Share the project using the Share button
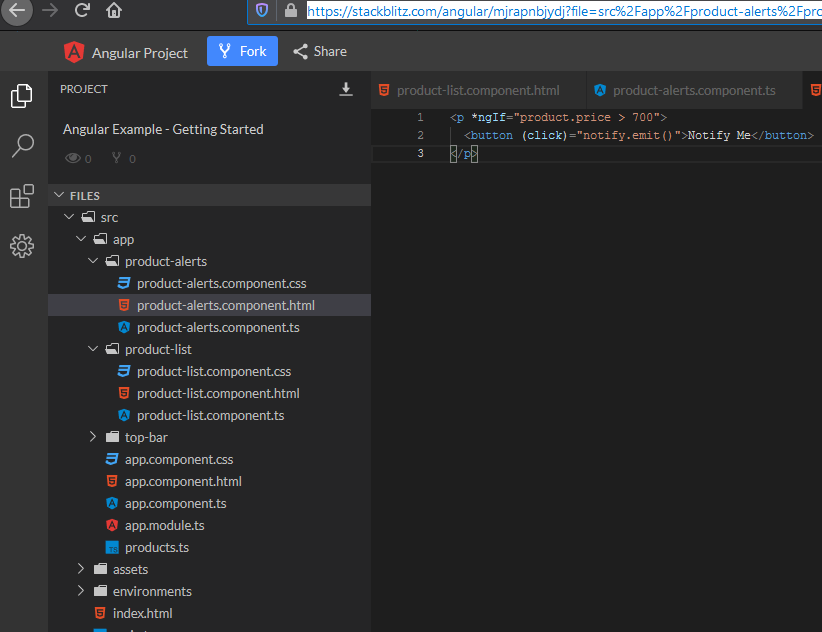Viewport: 822px width, 632px height. (x=319, y=51)
